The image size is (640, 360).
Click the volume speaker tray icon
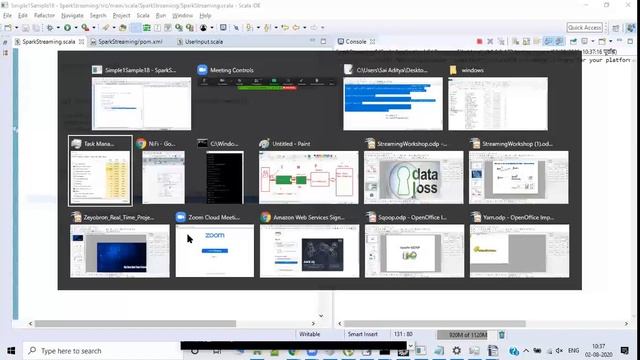559,351
